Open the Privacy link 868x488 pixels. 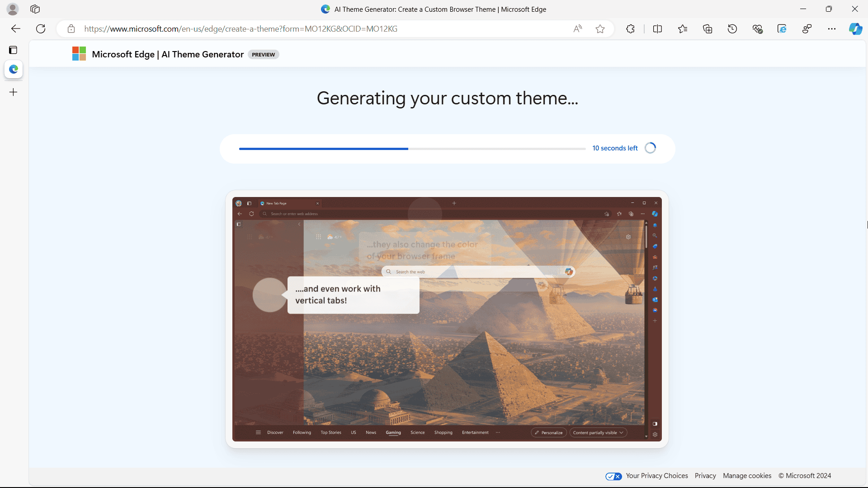[705, 475]
